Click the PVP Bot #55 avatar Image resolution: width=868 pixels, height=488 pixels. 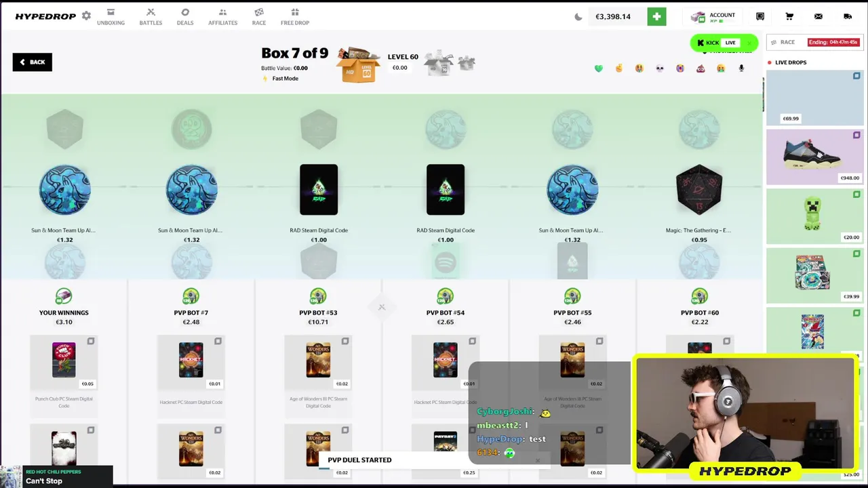tap(572, 296)
